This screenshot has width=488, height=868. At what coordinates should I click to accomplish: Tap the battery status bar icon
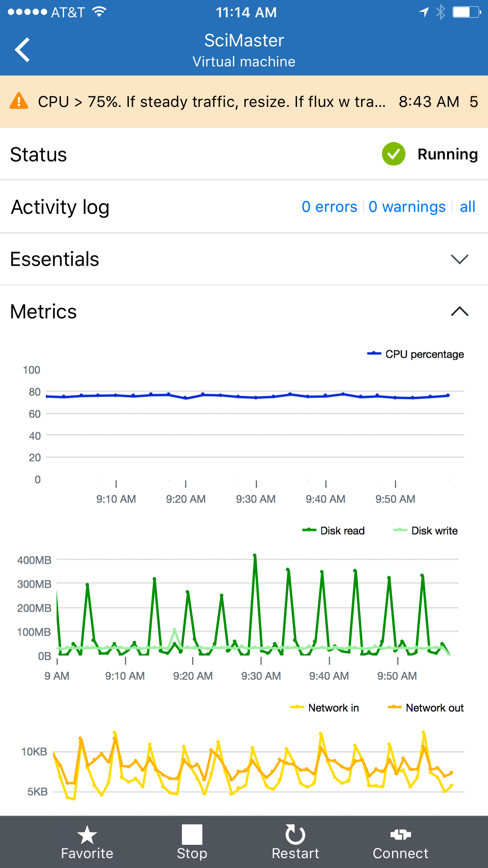pyautogui.click(x=467, y=12)
